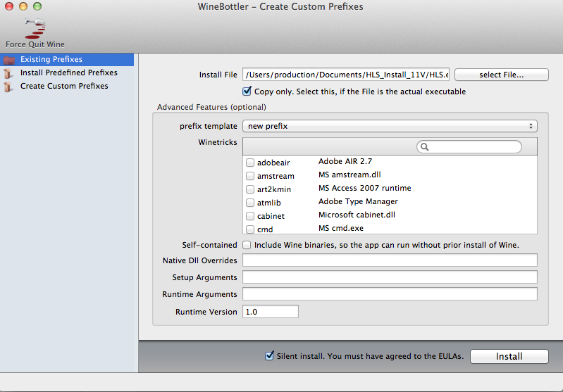Click the Advanced Features (optional) label
This screenshot has height=392, width=563.
pos(211,107)
